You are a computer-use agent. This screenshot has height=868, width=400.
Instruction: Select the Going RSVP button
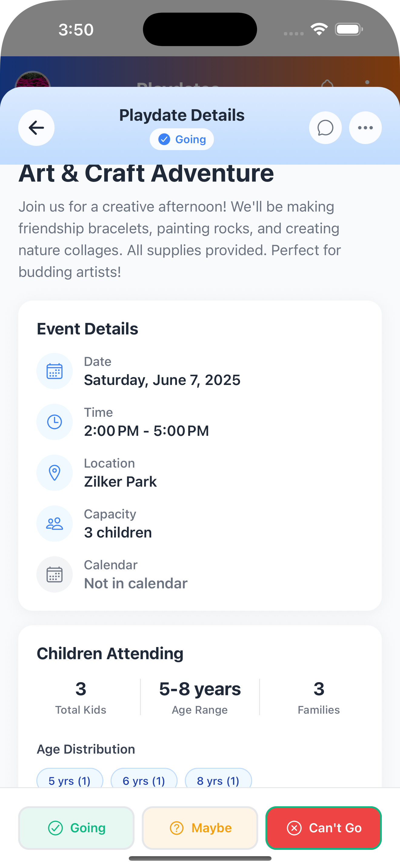[x=77, y=828]
